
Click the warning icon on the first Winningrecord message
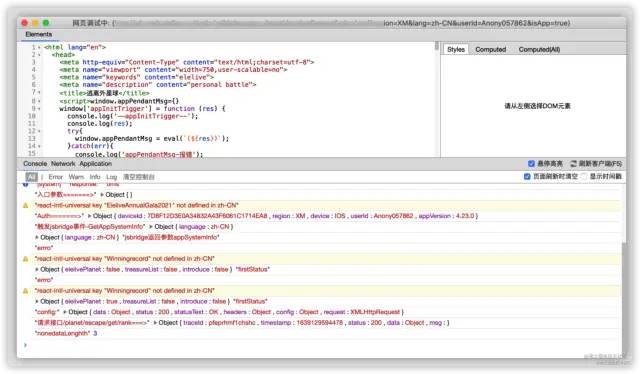[x=25, y=259]
